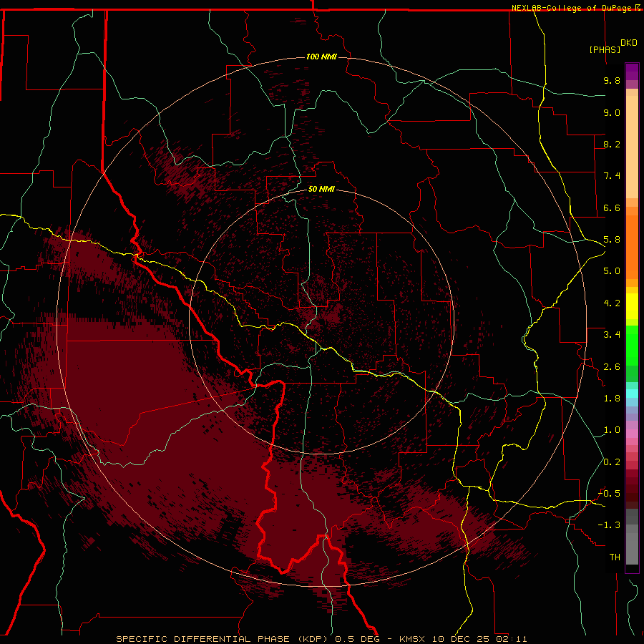Click the TH label on the legend
The image size is (644, 644).
point(615,557)
